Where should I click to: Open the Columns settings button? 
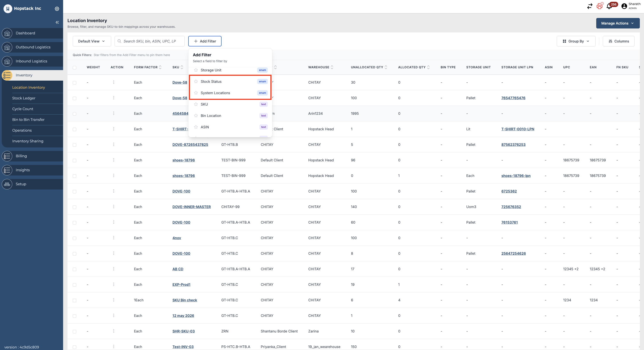618,41
